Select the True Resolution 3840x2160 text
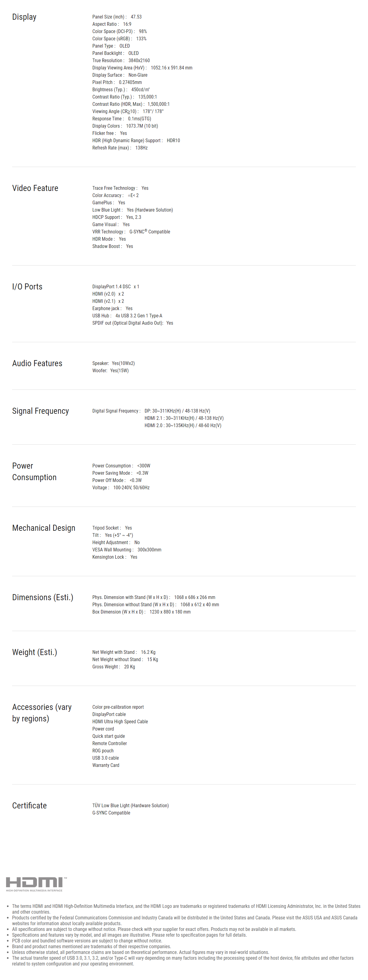 (x=121, y=61)
